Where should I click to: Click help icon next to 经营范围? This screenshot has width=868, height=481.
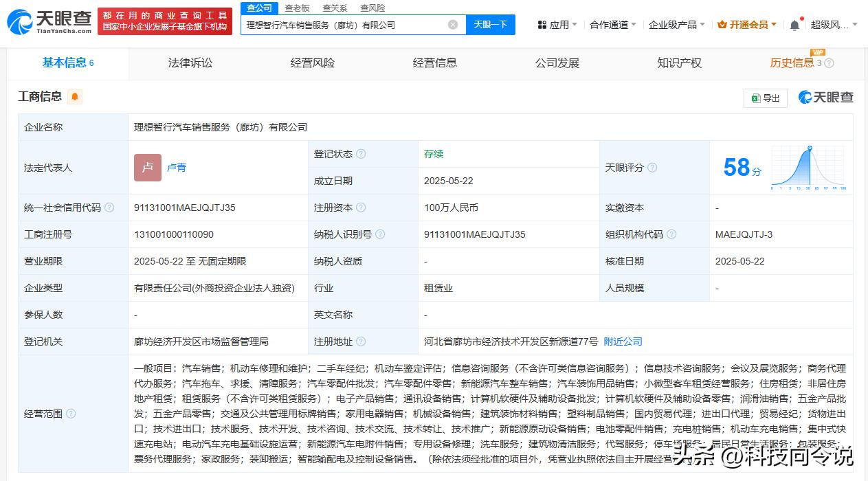coord(71,414)
